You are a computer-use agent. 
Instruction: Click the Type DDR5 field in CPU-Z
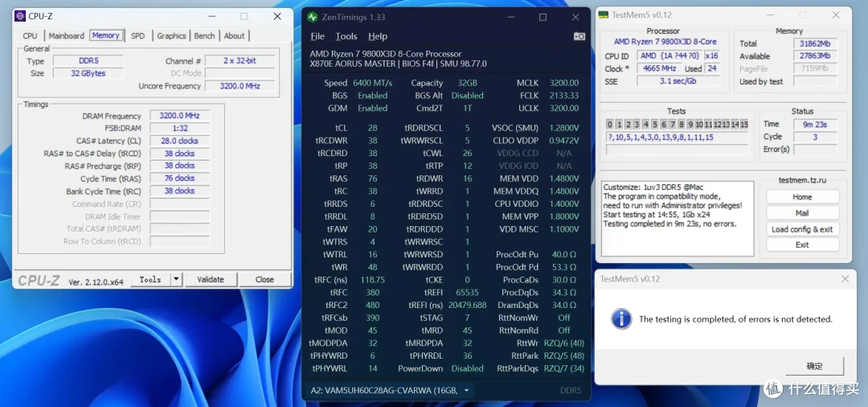click(x=88, y=61)
